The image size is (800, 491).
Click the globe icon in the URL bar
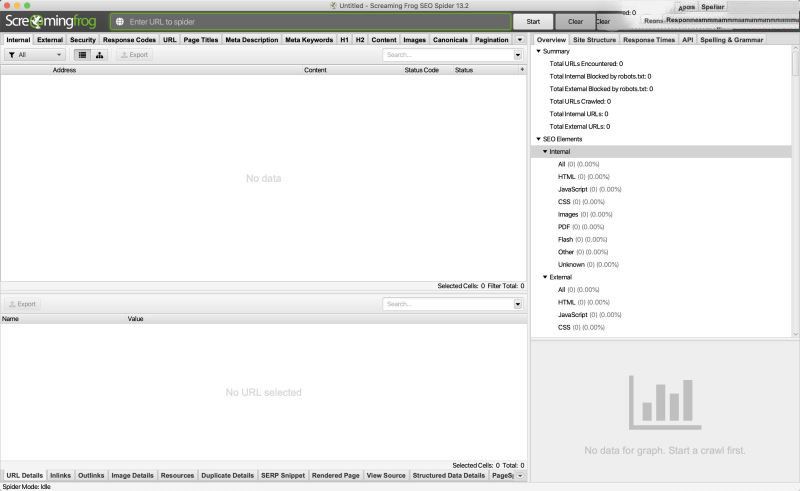pyautogui.click(x=119, y=22)
